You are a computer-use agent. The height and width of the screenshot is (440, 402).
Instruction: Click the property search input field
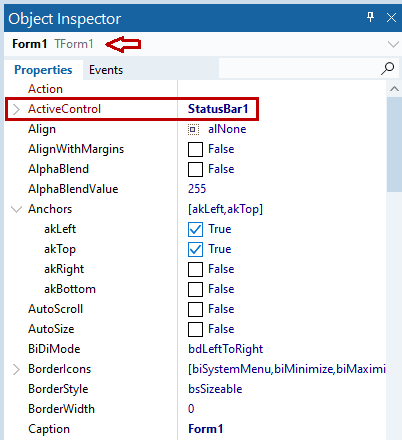tap(299, 68)
